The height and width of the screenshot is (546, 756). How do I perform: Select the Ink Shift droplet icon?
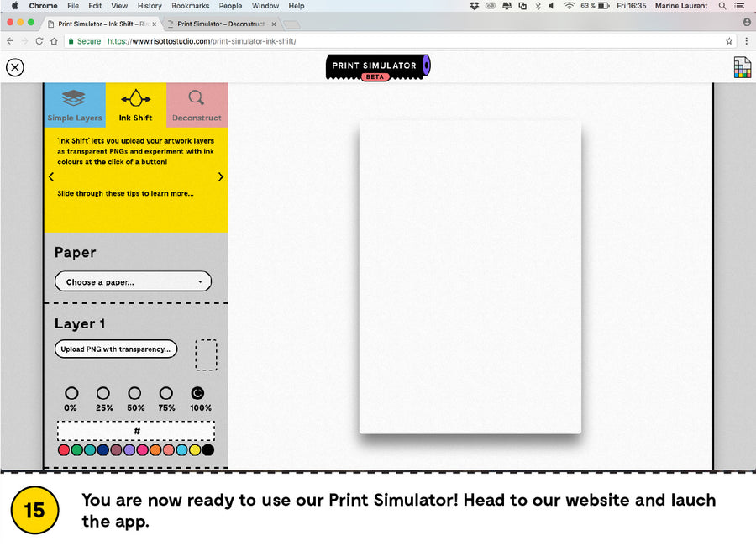135,99
